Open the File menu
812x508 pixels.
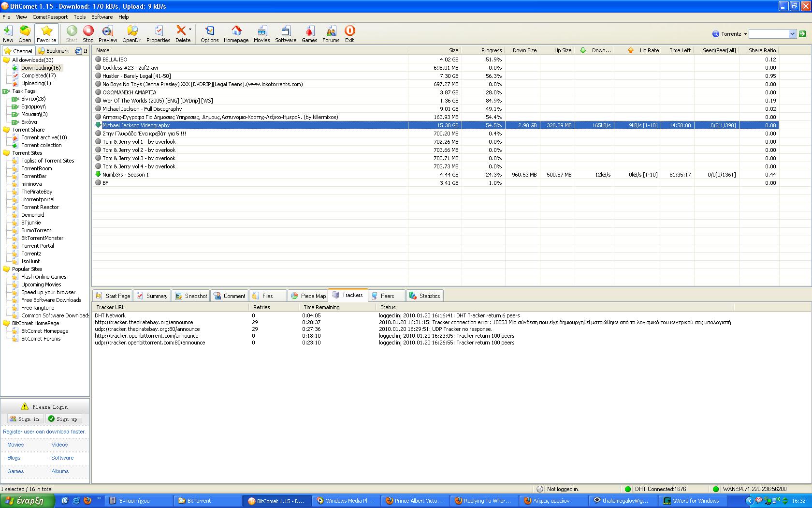(6, 17)
